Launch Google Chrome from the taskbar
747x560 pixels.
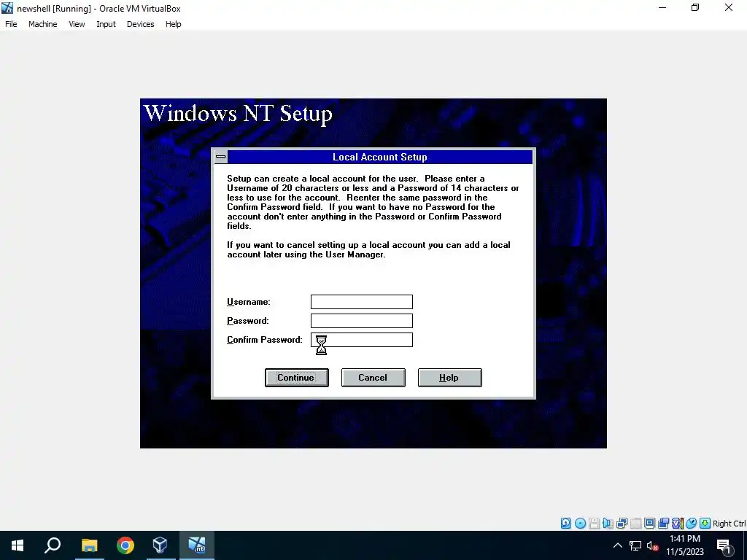[x=125, y=545]
